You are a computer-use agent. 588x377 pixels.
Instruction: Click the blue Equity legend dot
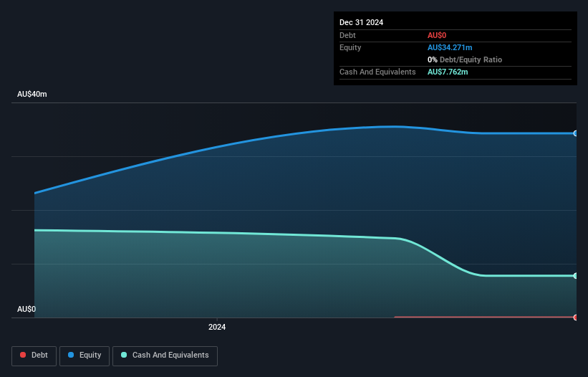pos(71,355)
